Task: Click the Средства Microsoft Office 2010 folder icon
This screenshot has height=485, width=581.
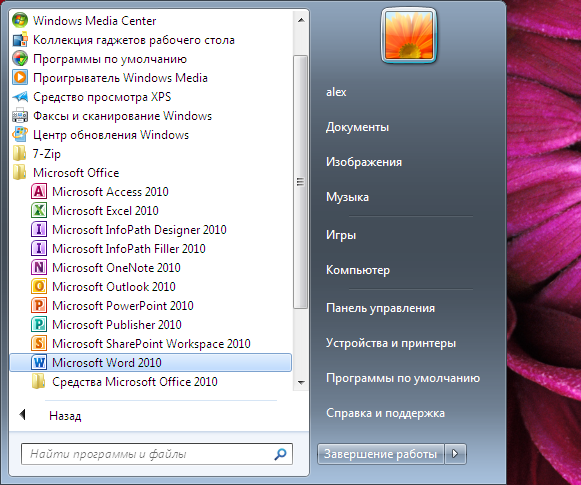Action: (x=39, y=381)
